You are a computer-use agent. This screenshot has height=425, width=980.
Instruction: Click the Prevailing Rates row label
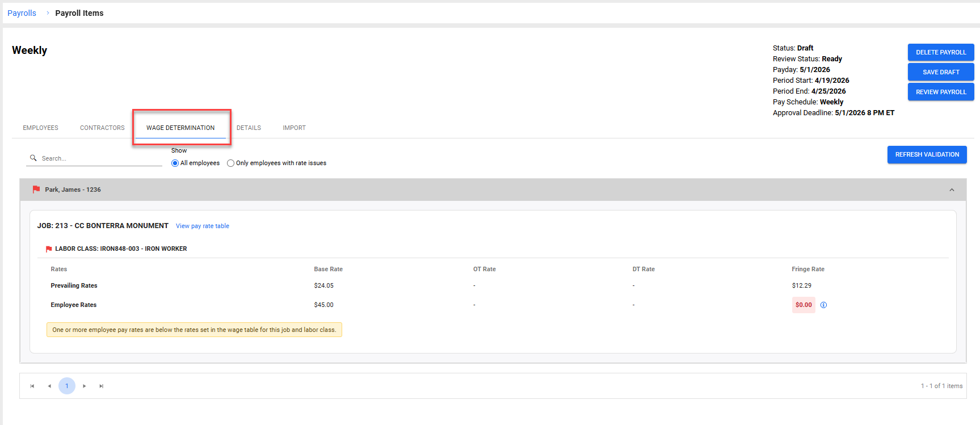click(x=74, y=285)
